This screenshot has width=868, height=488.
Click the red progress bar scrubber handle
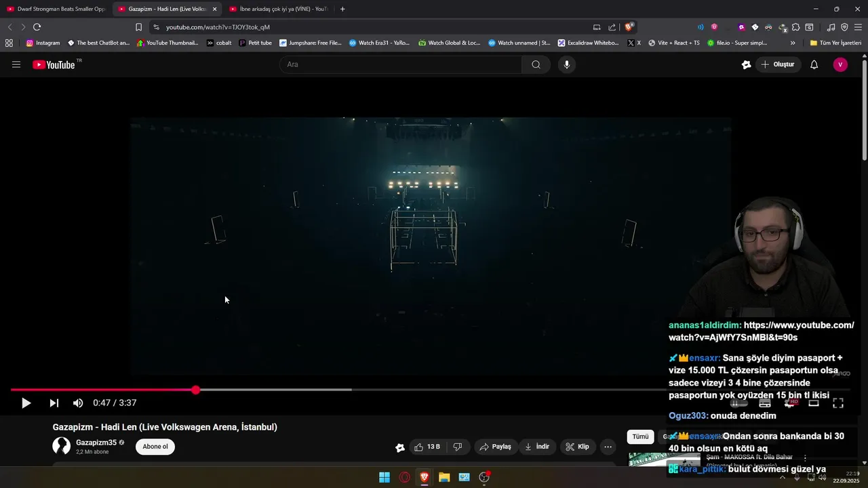point(195,390)
